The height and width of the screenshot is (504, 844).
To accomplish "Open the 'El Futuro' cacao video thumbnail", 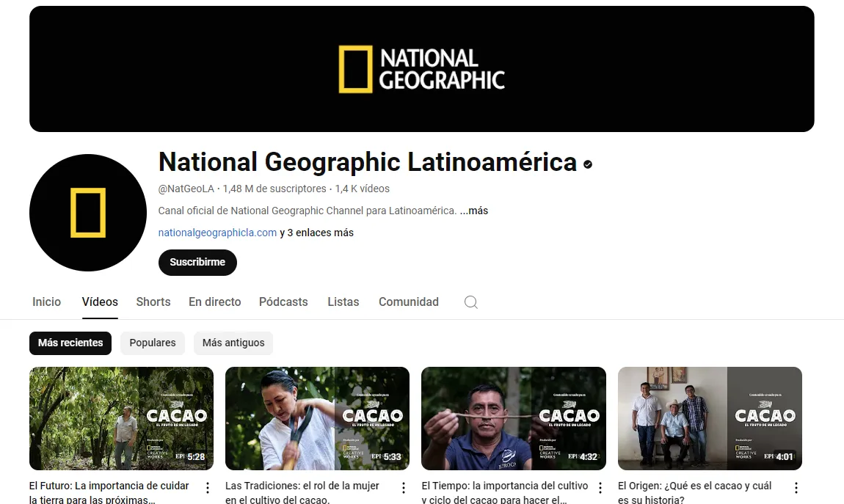I will point(121,418).
